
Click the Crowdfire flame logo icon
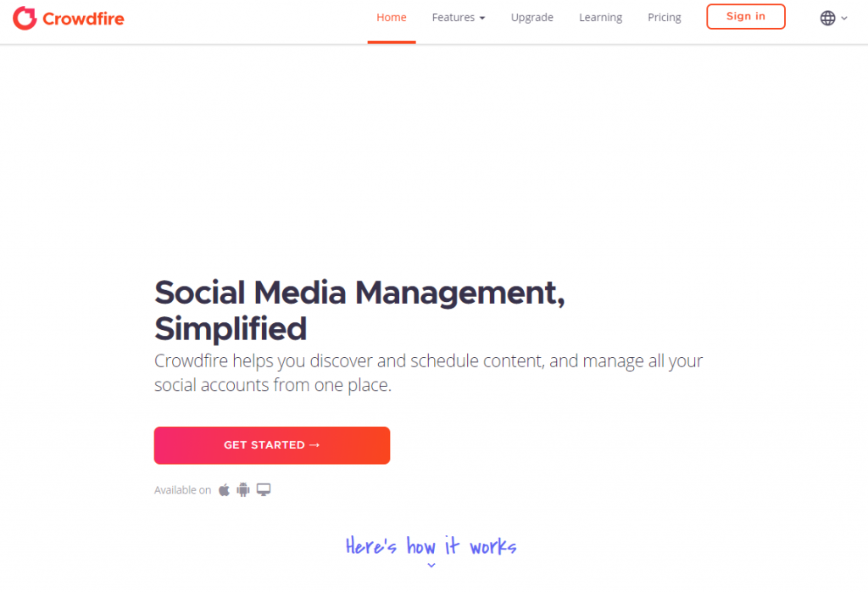coord(25,18)
